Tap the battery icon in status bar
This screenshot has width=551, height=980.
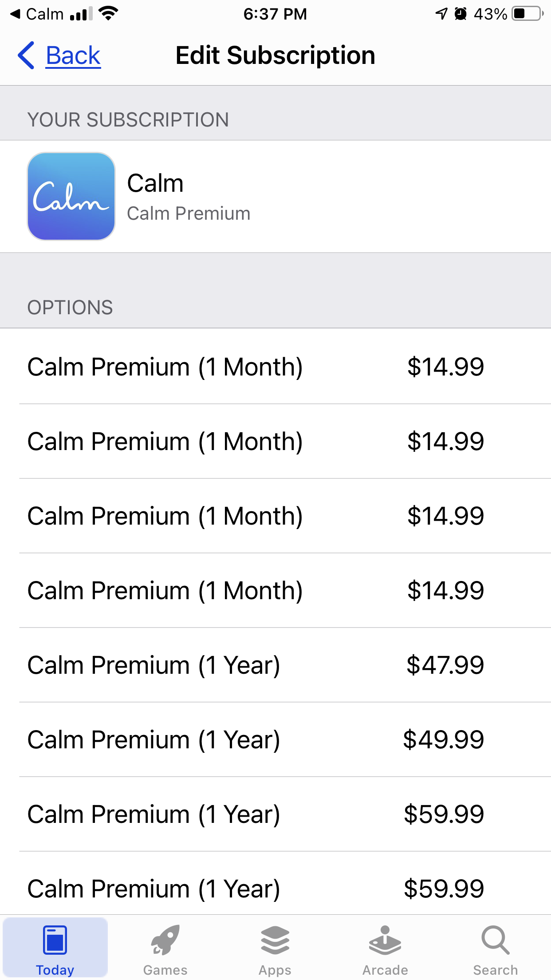click(x=527, y=14)
